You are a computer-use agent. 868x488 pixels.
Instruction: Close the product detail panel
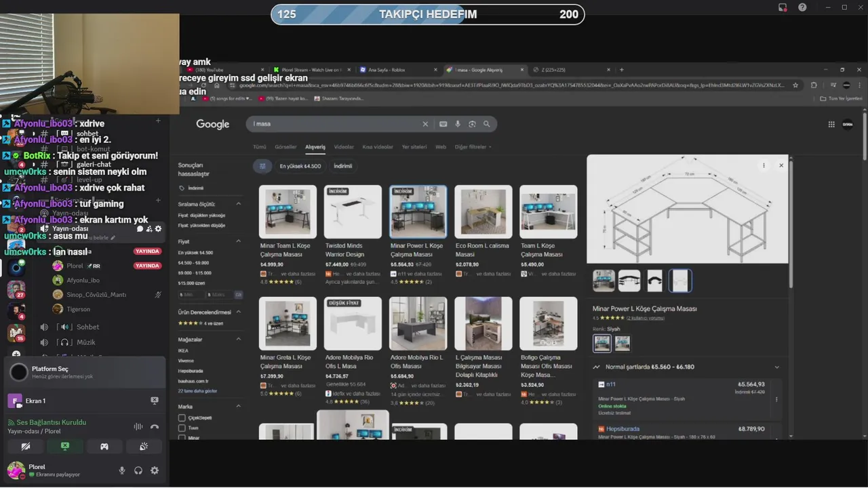point(781,165)
